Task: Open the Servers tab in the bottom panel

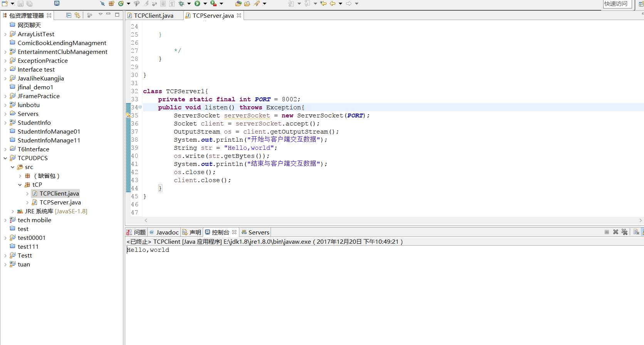Action: point(255,232)
